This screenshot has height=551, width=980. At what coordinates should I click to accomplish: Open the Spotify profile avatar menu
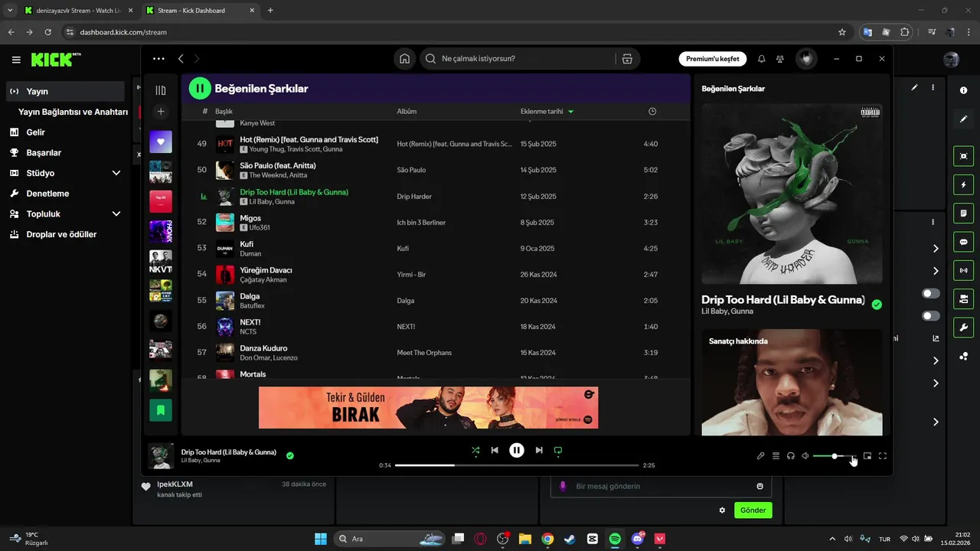(805, 59)
